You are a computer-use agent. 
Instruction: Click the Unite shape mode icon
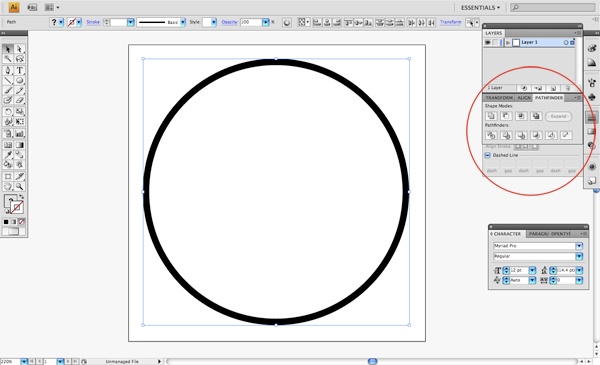(491, 116)
